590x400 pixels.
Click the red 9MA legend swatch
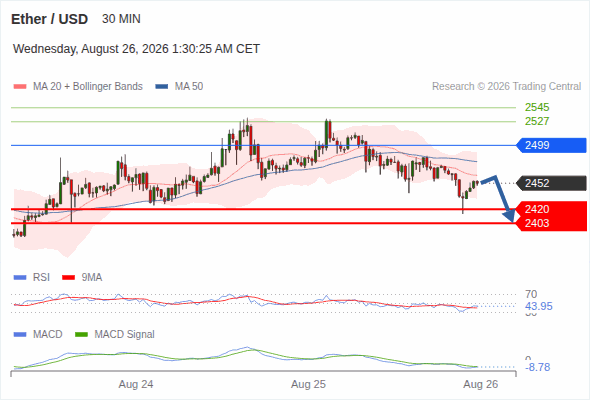pos(68,278)
